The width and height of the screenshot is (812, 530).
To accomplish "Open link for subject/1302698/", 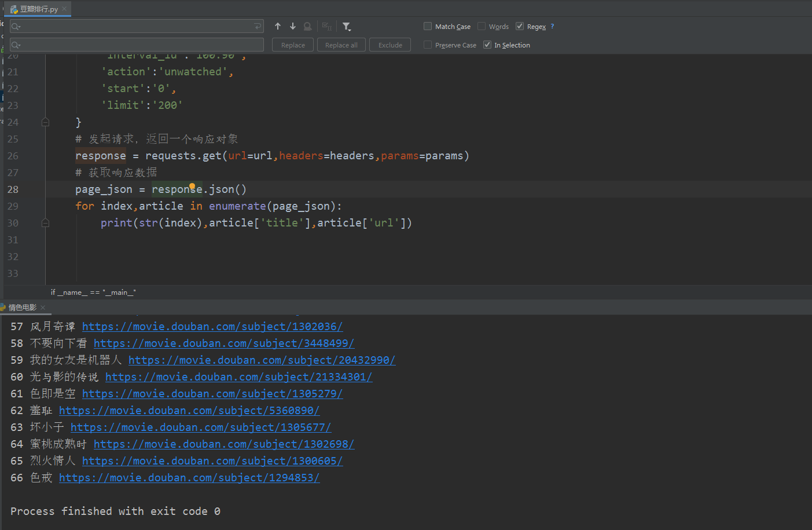I will tap(224, 444).
